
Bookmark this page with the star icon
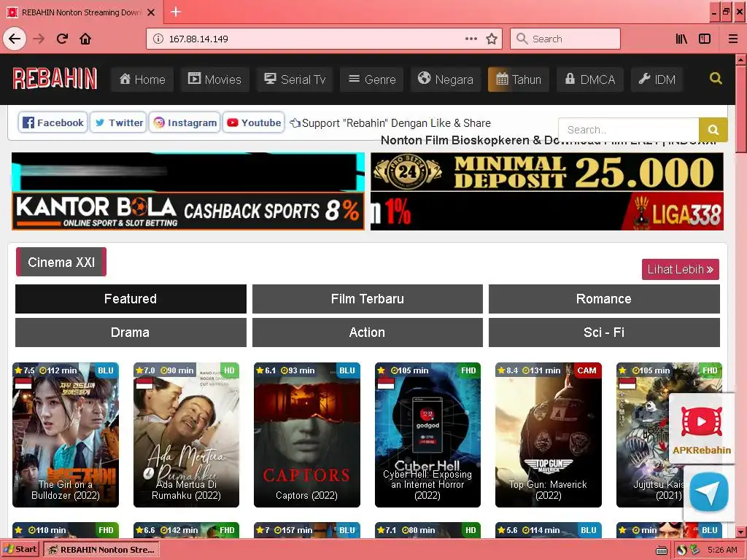(x=492, y=39)
